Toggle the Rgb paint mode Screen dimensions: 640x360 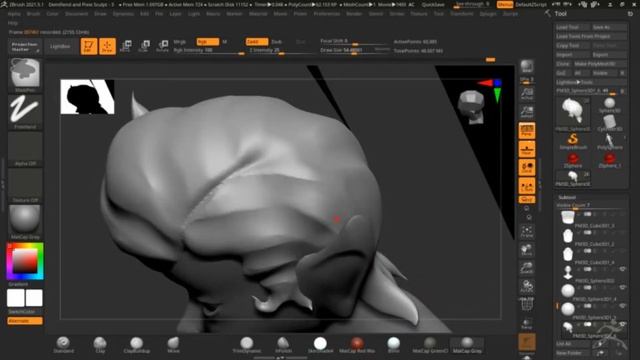pos(207,42)
